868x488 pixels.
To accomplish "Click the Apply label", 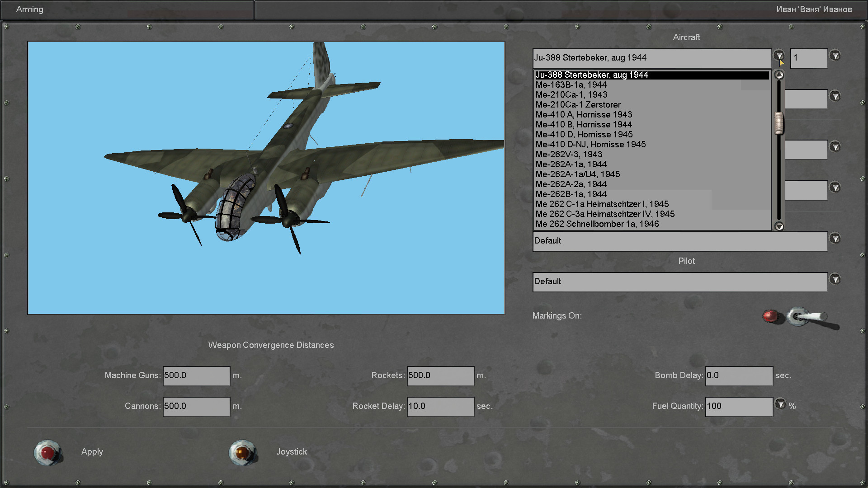I will coord(92,452).
